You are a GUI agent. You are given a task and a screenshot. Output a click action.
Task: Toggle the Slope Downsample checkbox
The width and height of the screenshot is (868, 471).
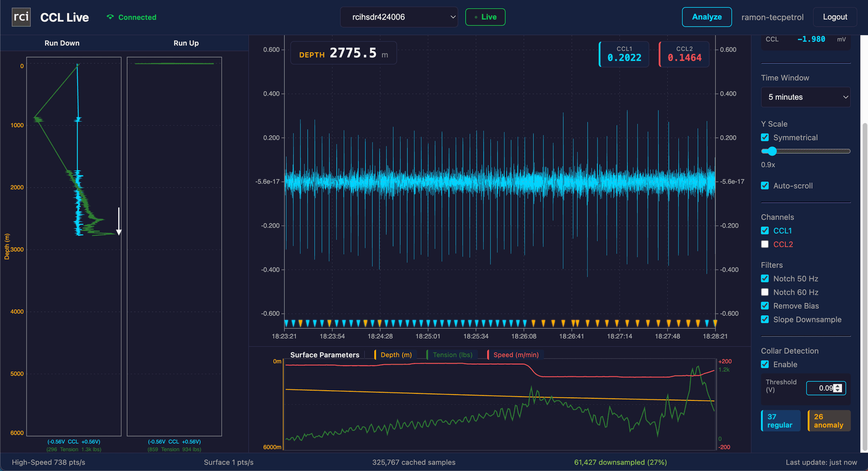click(x=765, y=319)
